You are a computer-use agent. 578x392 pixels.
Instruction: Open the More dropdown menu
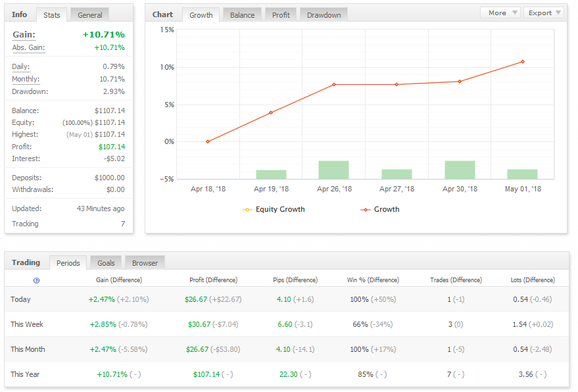(500, 13)
